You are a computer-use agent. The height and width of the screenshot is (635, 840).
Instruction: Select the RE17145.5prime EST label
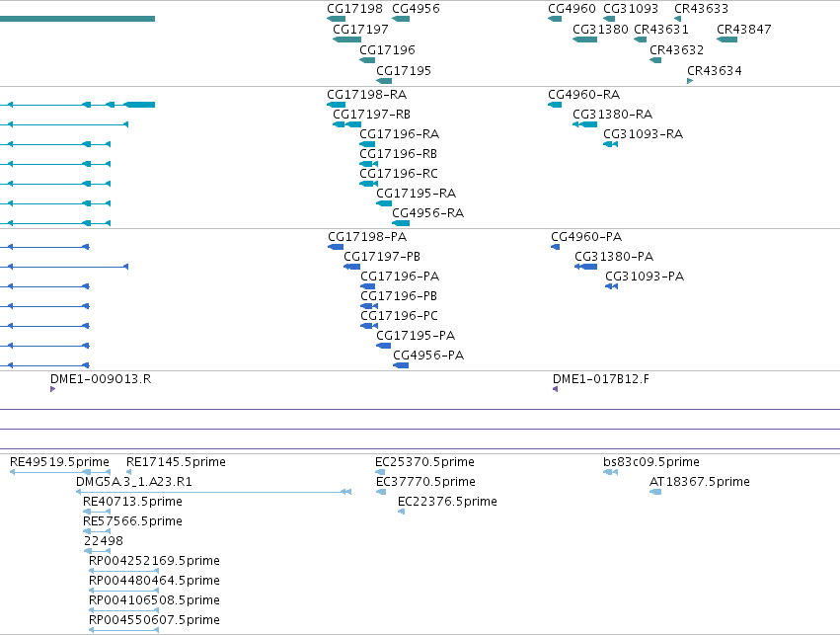click(176, 462)
